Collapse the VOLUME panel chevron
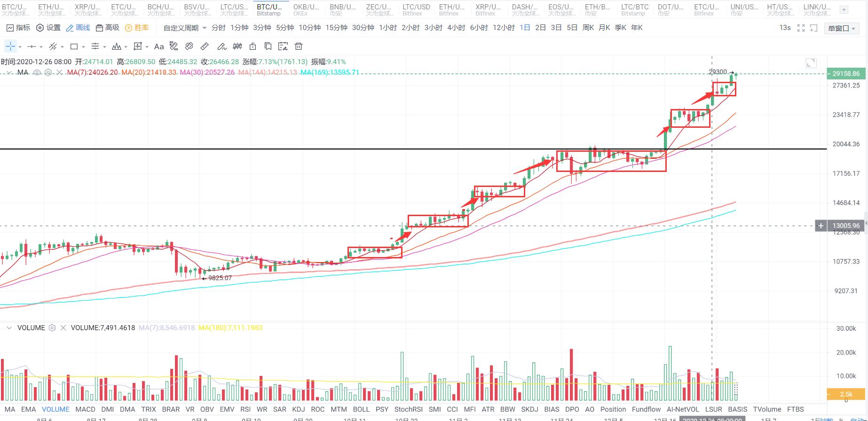 (x=9, y=328)
